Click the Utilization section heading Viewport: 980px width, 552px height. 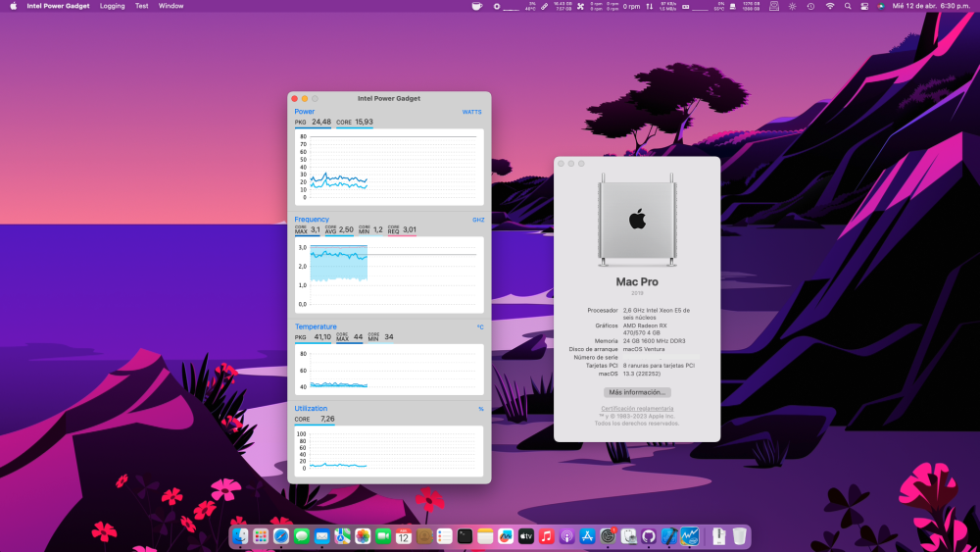[x=311, y=408]
